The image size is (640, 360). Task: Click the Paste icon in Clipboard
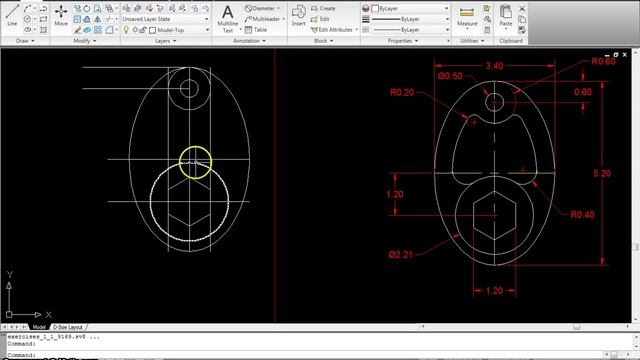(506, 16)
